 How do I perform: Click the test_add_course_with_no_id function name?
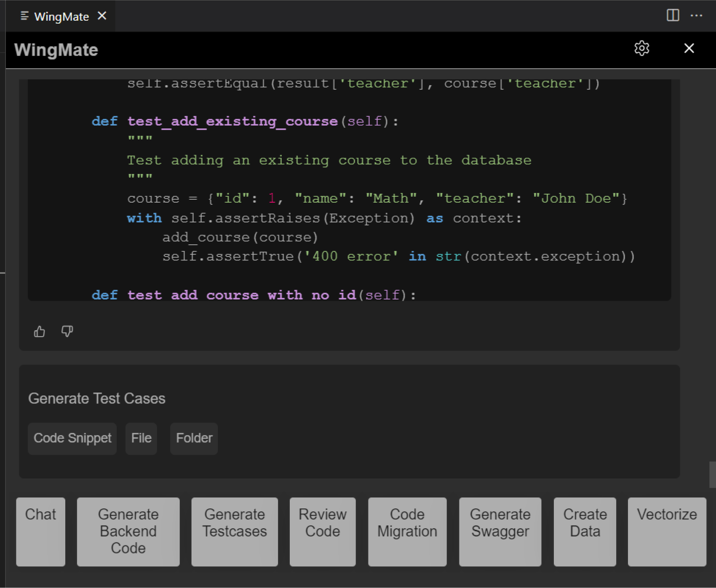pos(242,295)
